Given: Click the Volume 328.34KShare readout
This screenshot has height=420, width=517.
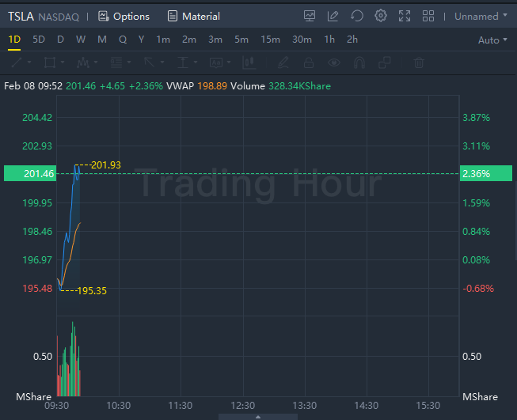Looking at the screenshot, I should (x=280, y=86).
